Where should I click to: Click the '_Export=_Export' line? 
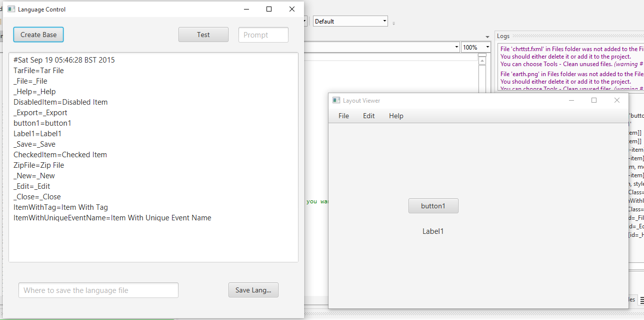tap(40, 113)
